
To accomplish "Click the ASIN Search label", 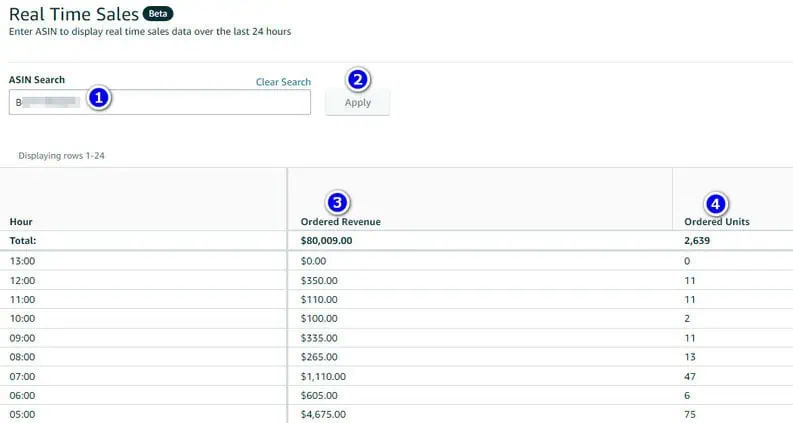I will 37,79.
